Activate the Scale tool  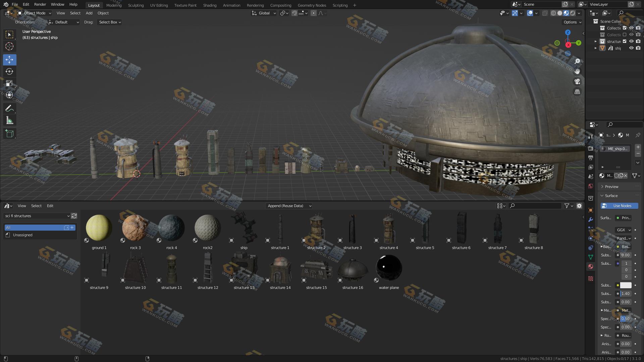(9, 83)
